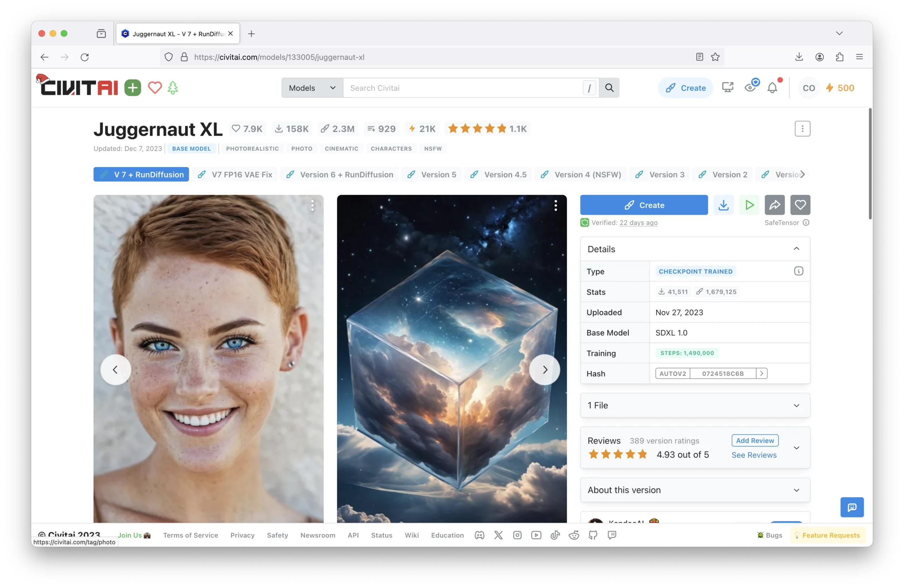Open the eye browsing mode icon

point(751,86)
